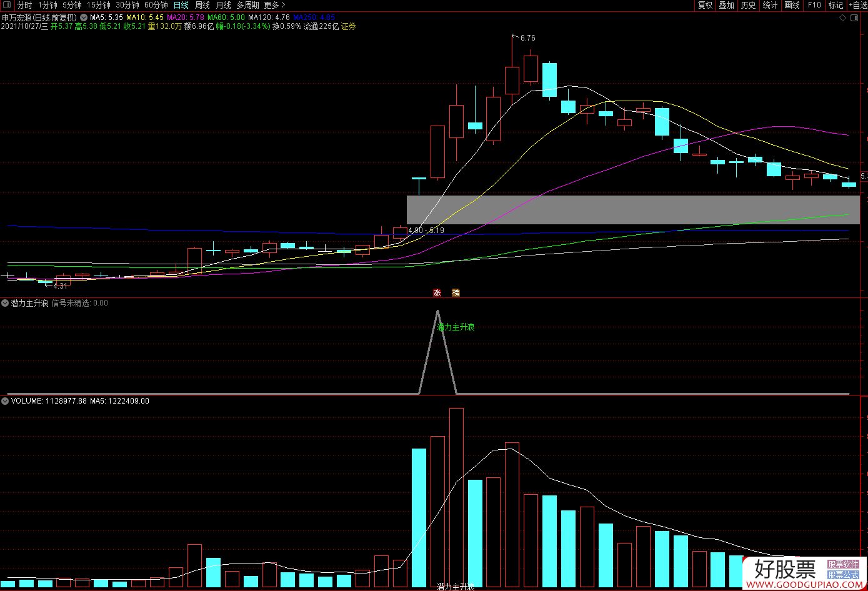868x591 pixels.
Task: Switch to 30分钟 period
Action: pos(127,5)
